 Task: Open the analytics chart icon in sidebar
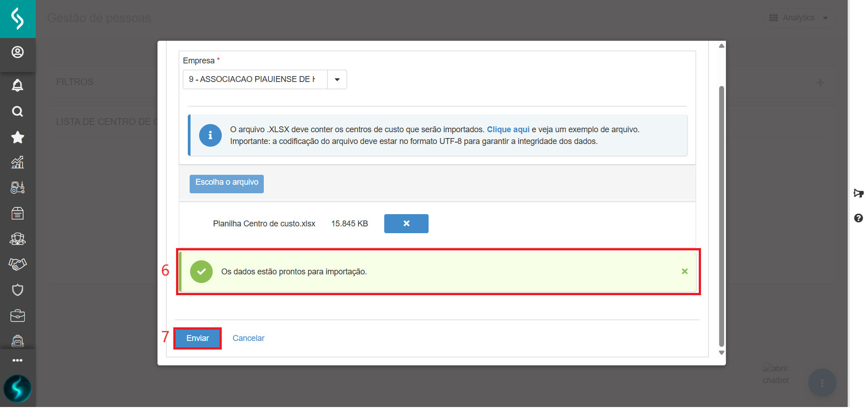tap(18, 162)
